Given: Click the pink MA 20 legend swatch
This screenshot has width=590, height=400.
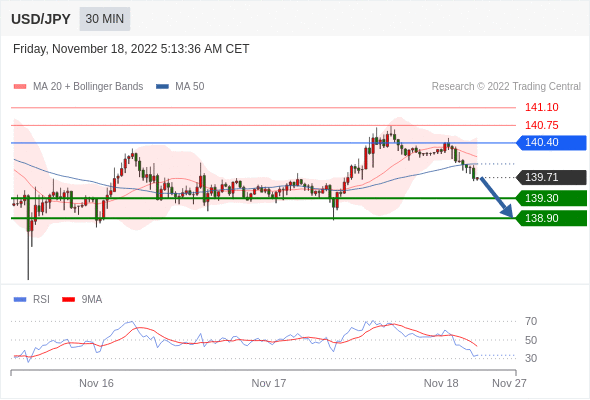Looking at the screenshot, I should pos(20,87).
